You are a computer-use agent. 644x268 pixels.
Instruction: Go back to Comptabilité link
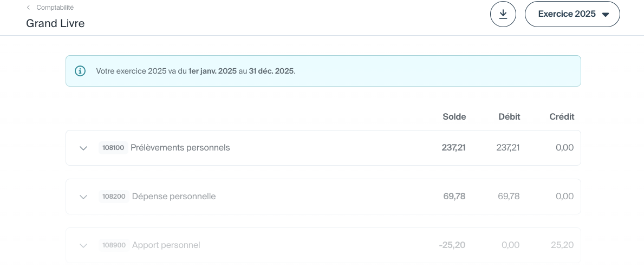(x=55, y=8)
